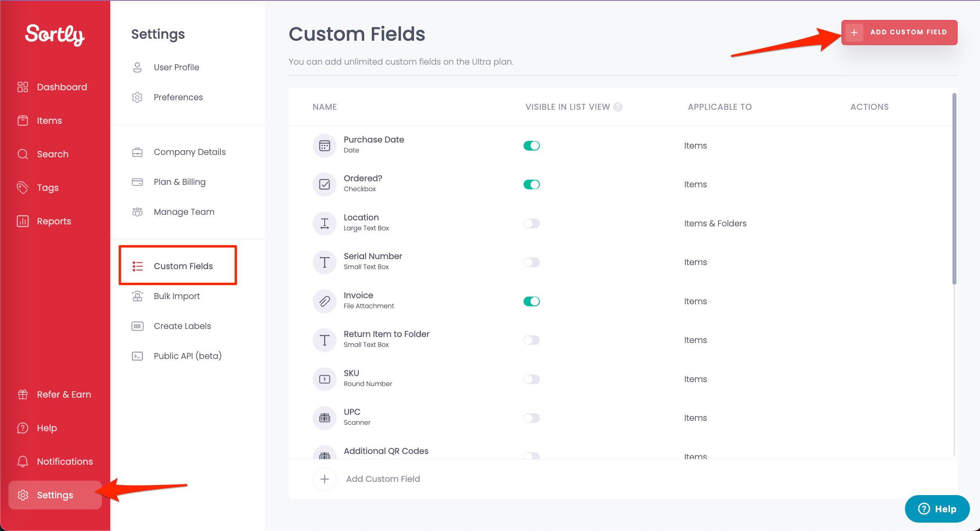Enable the Location field list view toggle
980x531 pixels.
click(532, 223)
